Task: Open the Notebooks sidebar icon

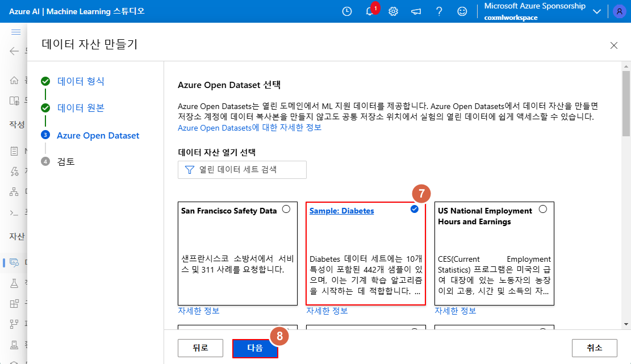Action: (x=14, y=151)
